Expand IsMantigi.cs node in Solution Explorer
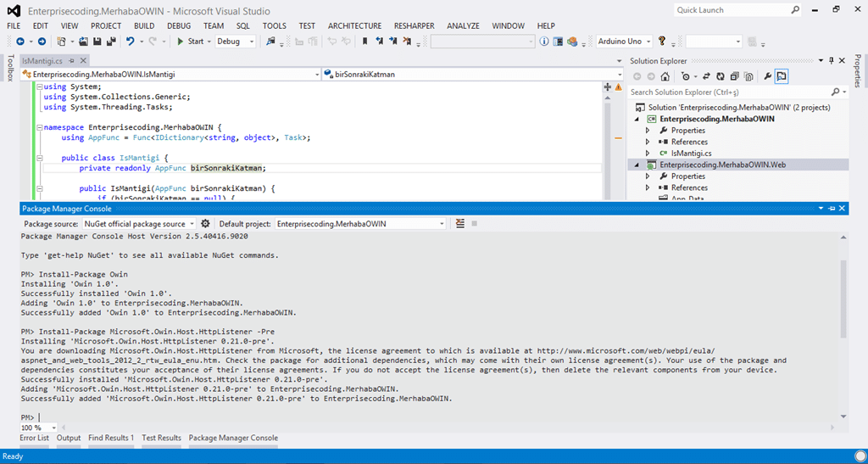This screenshot has height=464, width=868. pos(648,154)
